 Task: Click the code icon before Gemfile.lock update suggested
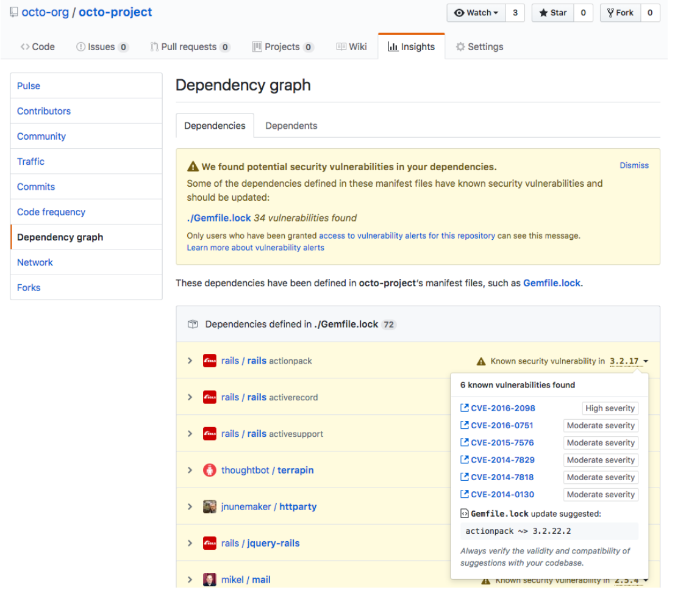point(465,513)
